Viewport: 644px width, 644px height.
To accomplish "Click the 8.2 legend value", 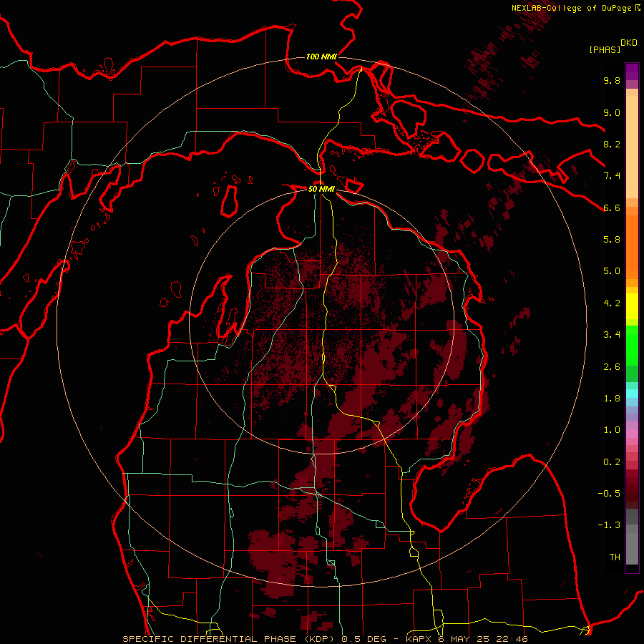I will pos(612,144).
